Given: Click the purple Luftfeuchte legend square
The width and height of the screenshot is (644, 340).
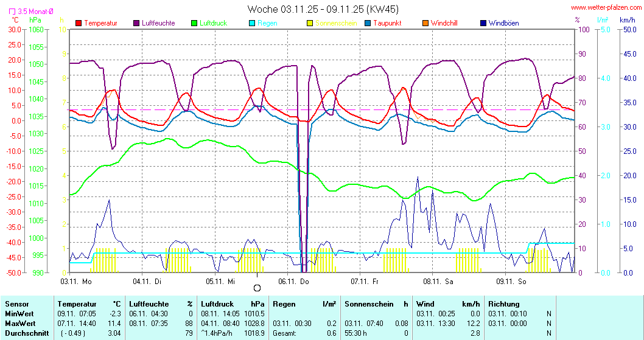Looking at the screenshot, I should [x=136, y=23].
